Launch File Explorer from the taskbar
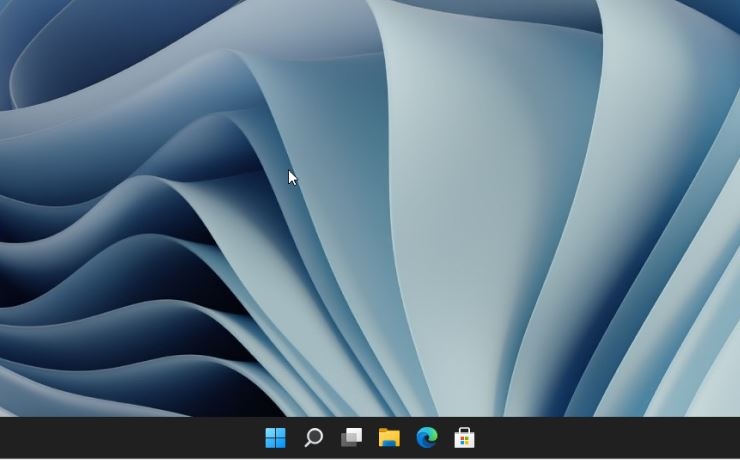Viewport: 740px width, 460px height. tap(389, 438)
